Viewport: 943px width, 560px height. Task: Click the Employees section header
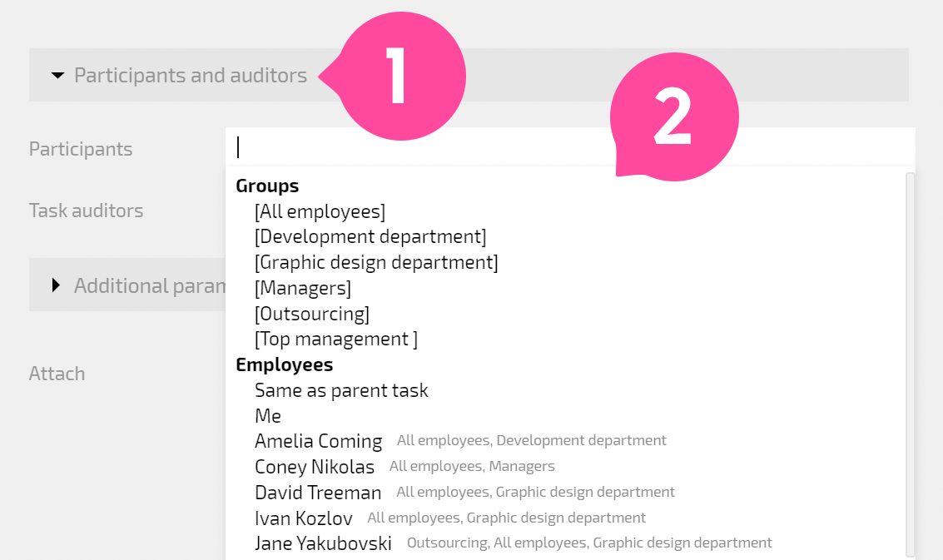(285, 365)
